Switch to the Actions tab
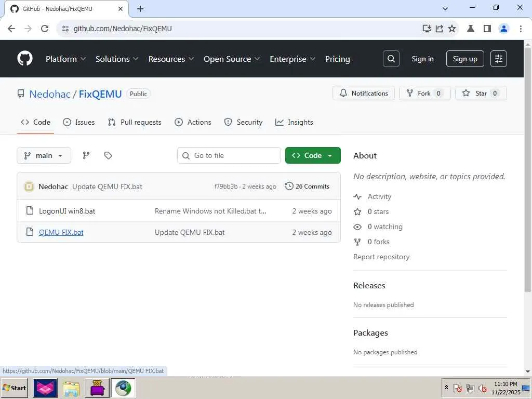This screenshot has height=399, width=532. point(193,122)
